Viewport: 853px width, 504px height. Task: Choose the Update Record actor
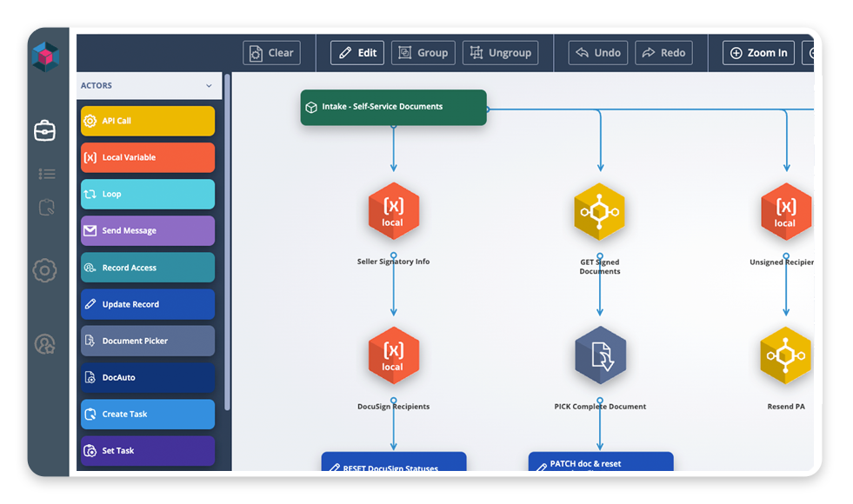pos(146,304)
